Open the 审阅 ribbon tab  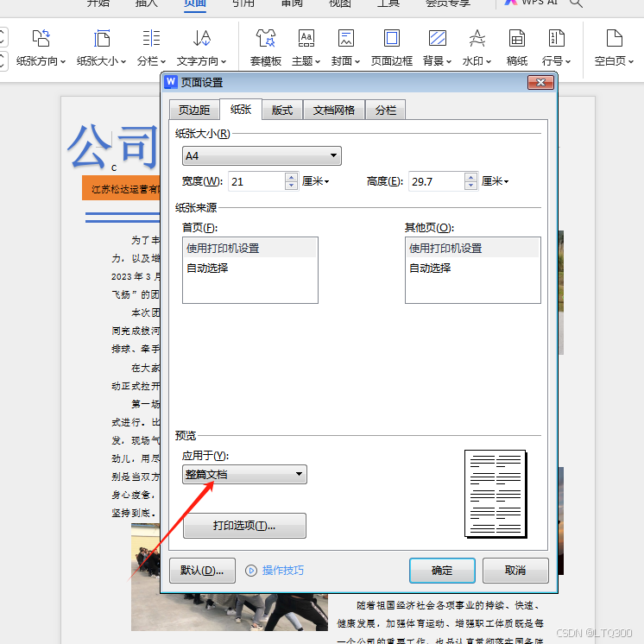[292, 3]
